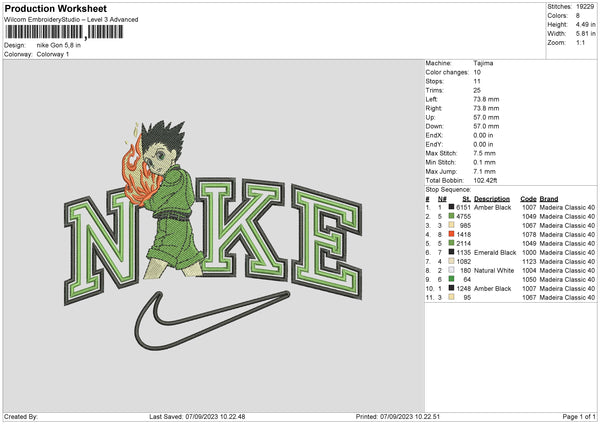Click the beige swatch beside 985 stitches
The width and height of the screenshot is (600, 424).
[x=452, y=225]
